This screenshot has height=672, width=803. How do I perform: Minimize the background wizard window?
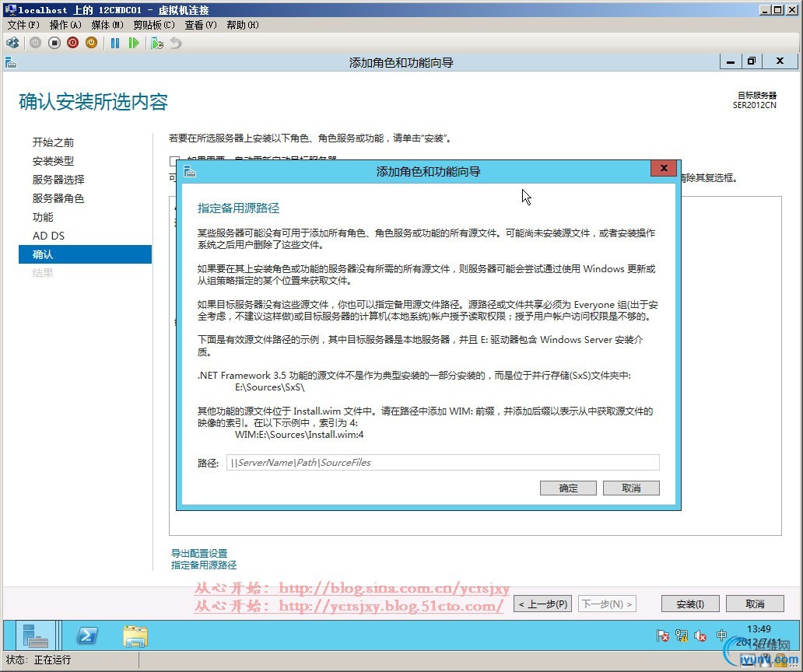click(731, 62)
